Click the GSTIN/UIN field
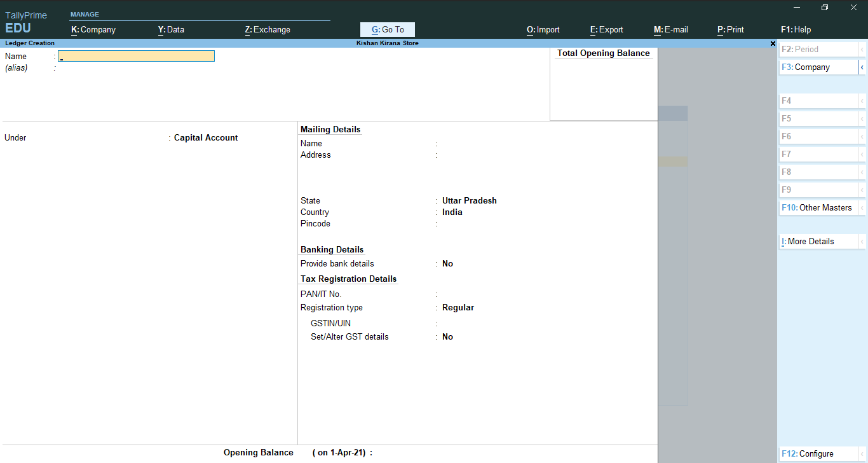 [546, 324]
